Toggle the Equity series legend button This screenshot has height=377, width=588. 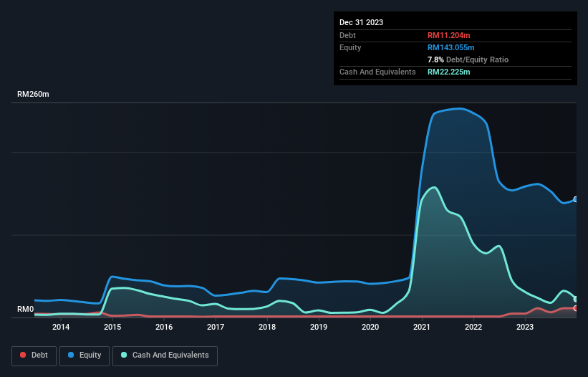85,355
